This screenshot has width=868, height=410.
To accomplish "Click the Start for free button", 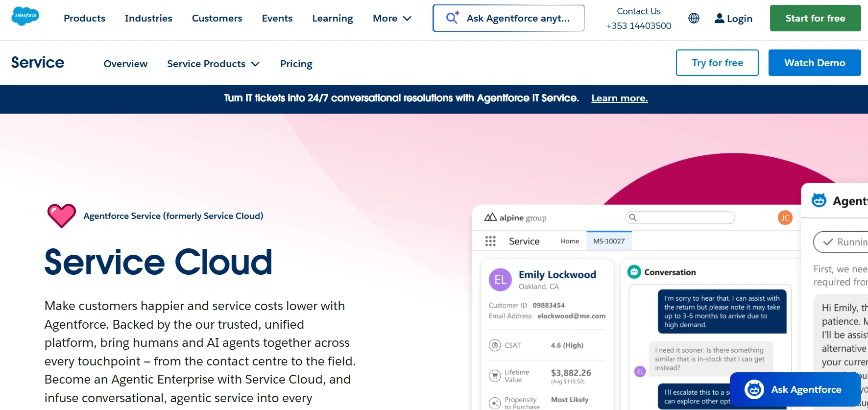I will [x=815, y=19].
